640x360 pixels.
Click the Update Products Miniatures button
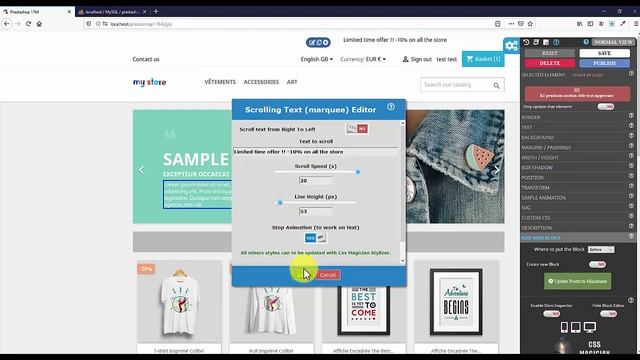coord(577,281)
